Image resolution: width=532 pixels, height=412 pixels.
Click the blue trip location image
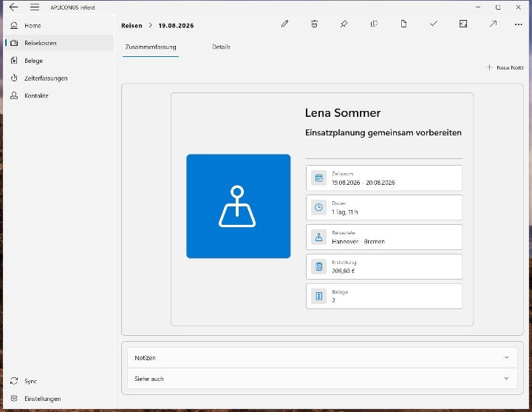click(238, 206)
